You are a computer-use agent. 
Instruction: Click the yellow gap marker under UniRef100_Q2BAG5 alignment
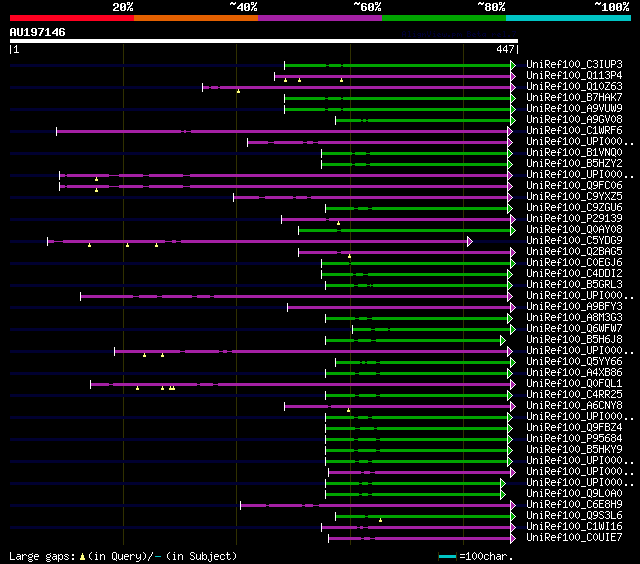[x=349, y=256]
